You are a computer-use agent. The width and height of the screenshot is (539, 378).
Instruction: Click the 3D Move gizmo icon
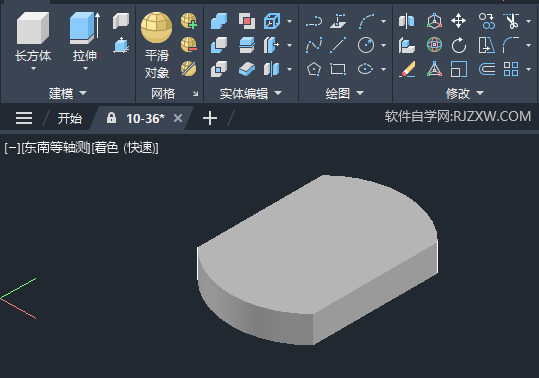[x=434, y=21]
